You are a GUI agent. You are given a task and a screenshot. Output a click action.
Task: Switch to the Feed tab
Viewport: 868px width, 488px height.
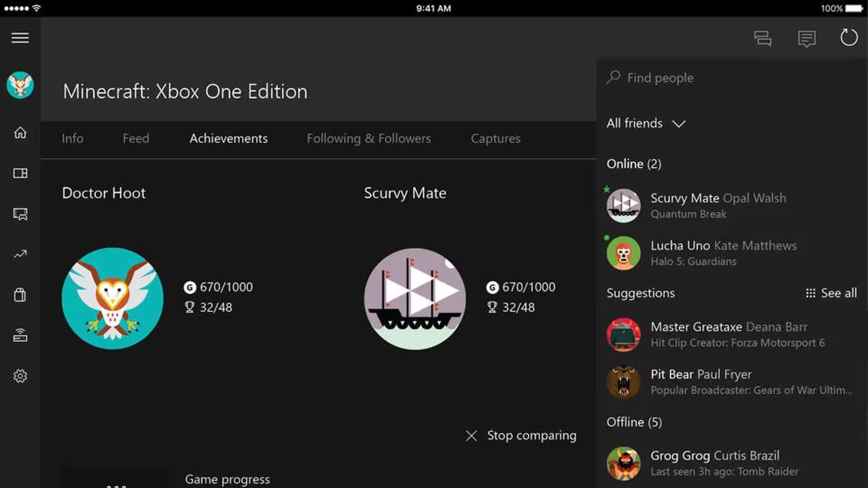tap(136, 138)
